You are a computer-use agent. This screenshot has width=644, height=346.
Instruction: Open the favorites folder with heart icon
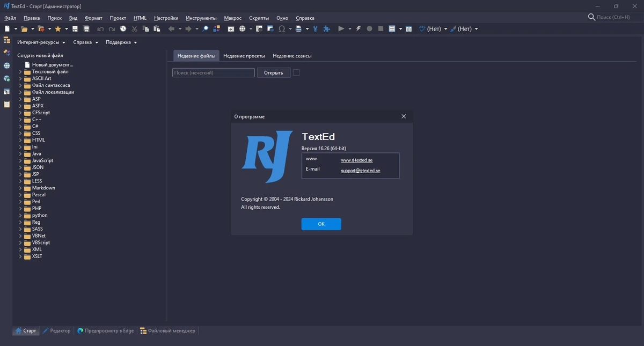tap(41, 28)
